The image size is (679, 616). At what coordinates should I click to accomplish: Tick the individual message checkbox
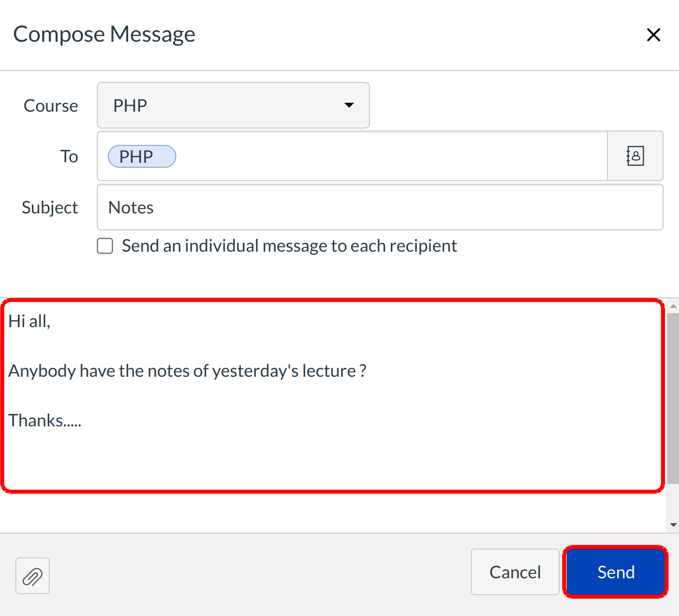(105, 246)
